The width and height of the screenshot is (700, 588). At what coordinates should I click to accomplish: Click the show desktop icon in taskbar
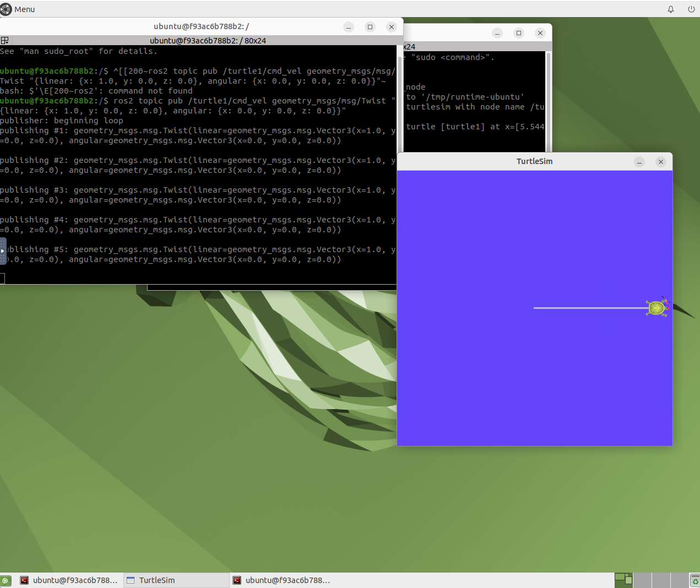[6, 580]
